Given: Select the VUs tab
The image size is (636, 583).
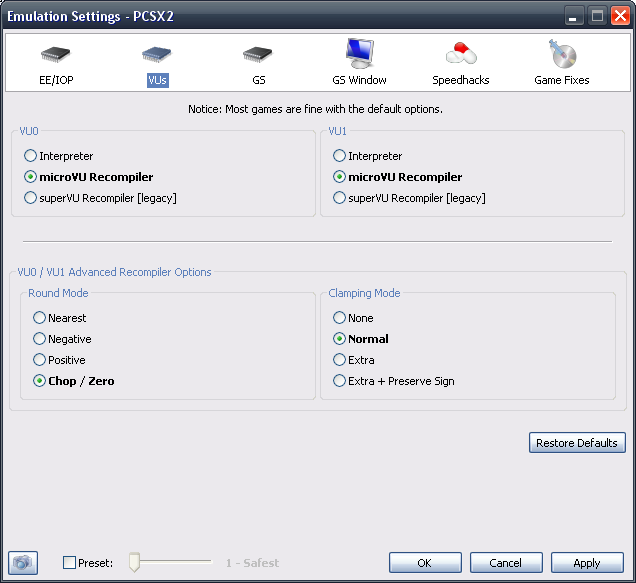Looking at the screenshot, I should click(x=157, y=65).
